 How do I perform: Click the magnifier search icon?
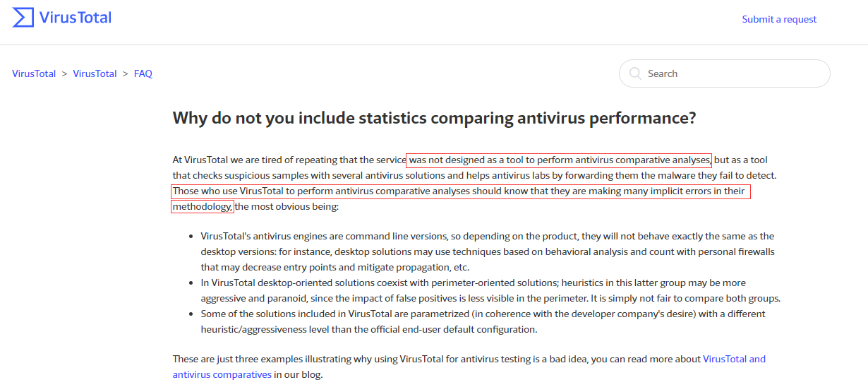635,73
